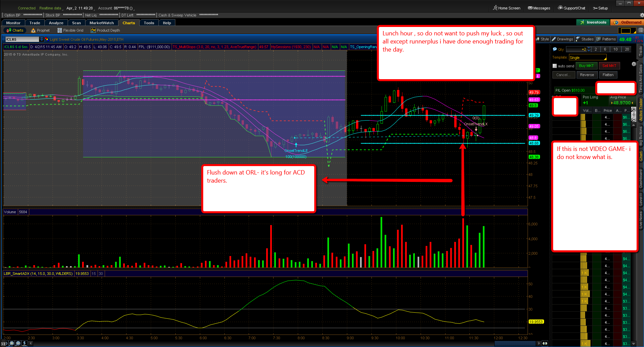This screenshot has width=644, height=347.
Task: Open the Template Single dropdown
Action: click(x=587, y=58)
